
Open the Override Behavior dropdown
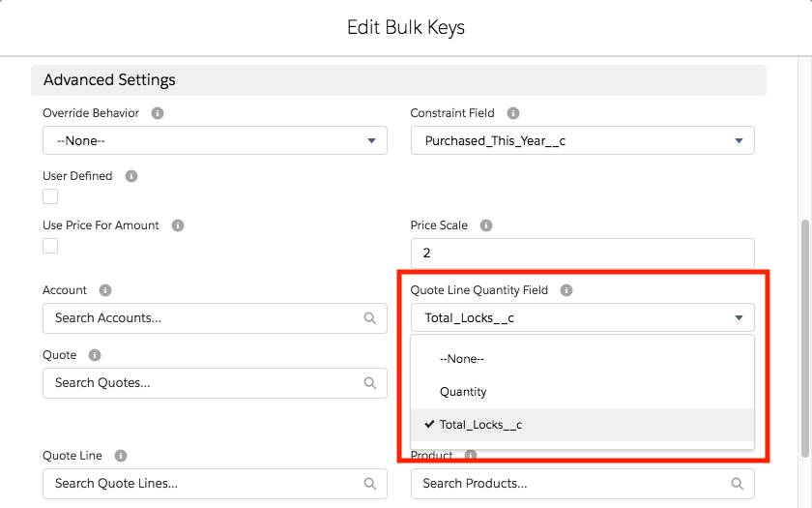215,140
